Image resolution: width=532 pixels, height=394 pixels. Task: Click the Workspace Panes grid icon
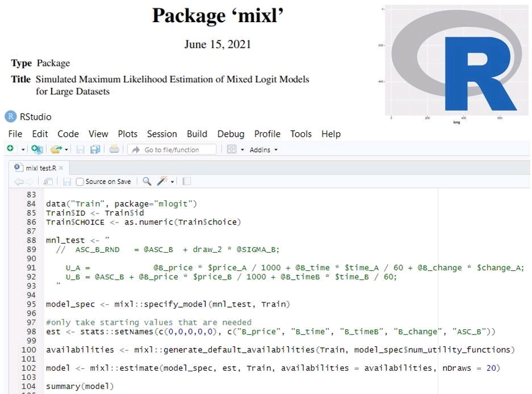pos(232,149)
